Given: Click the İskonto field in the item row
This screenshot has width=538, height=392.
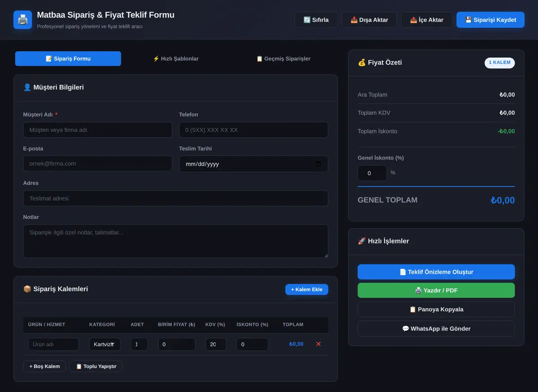Looking at the screenshot, I should click(252, 344).
